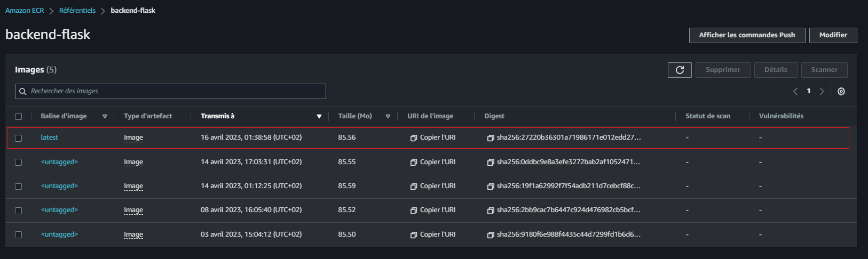Click the Scanner button
This screenshot has height=259, width=868.
point(824,70)
